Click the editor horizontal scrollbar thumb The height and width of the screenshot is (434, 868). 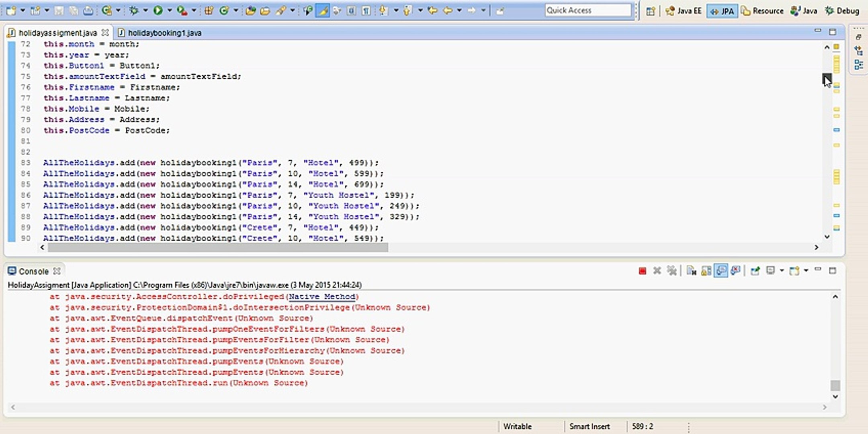(218, 248)
